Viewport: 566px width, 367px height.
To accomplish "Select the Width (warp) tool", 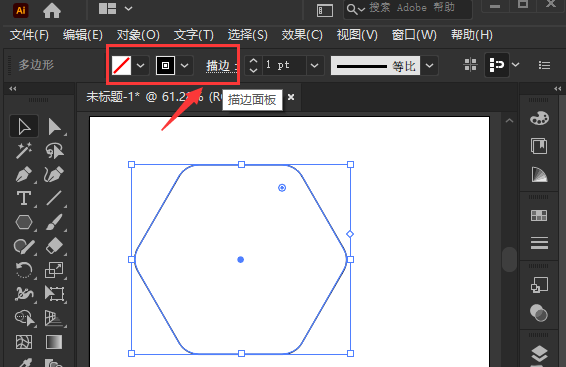I will tap(24, 294).
